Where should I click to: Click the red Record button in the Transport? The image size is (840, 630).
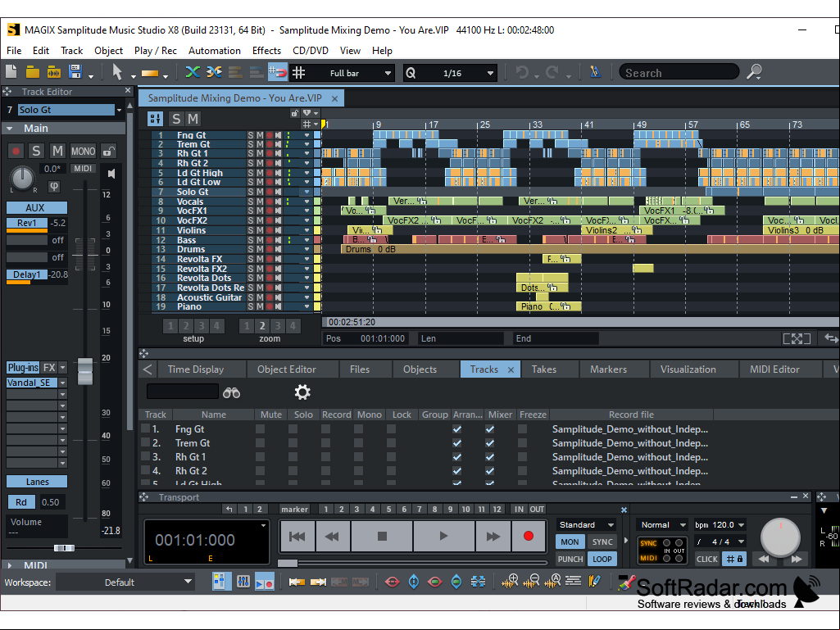[529, 537]
